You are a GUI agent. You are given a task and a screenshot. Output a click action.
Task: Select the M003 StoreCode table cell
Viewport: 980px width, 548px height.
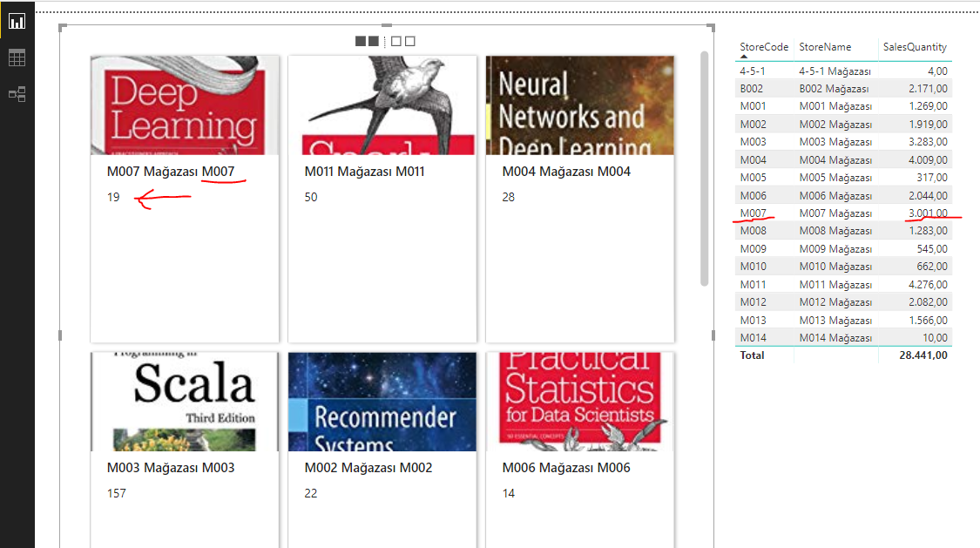pyautogui.click(x=754, y=142)
